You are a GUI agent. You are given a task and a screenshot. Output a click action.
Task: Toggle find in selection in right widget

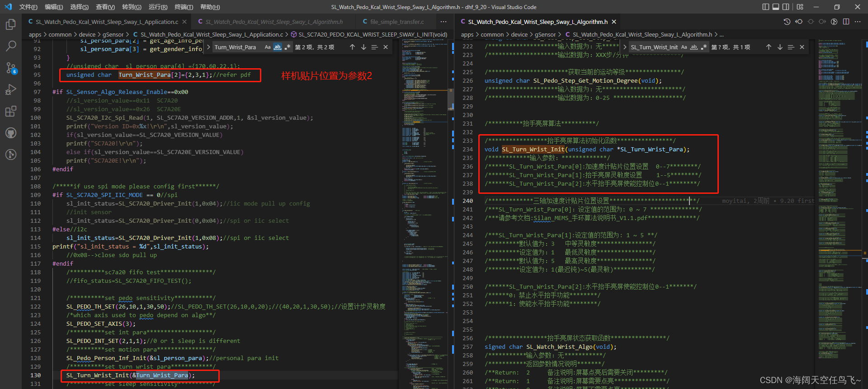pos(791,47)
